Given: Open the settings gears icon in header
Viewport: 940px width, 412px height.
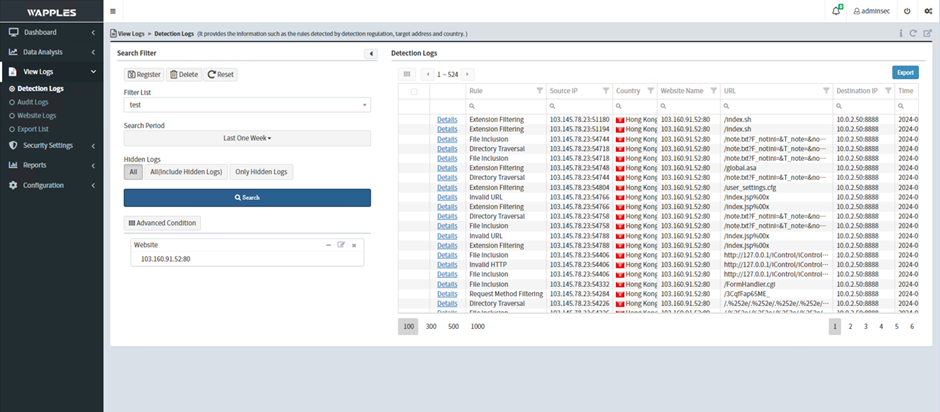Looking at the screenshot, I should click(928, 10).
